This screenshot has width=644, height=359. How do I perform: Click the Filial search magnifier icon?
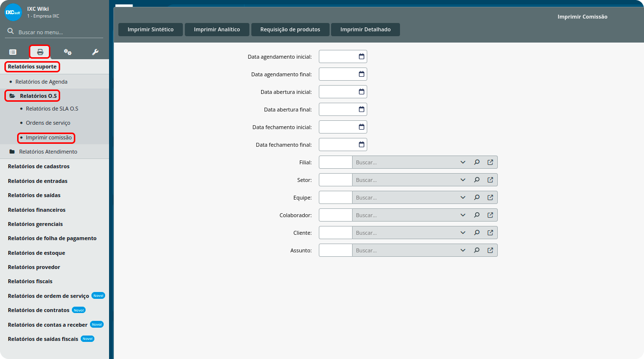(x=476, y=162)
